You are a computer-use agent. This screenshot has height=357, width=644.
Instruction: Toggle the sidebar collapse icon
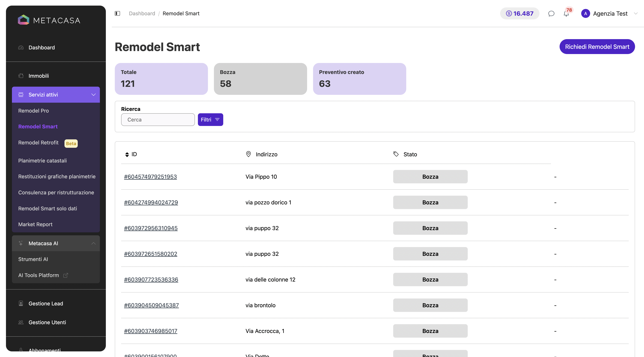tap(117, 13)
